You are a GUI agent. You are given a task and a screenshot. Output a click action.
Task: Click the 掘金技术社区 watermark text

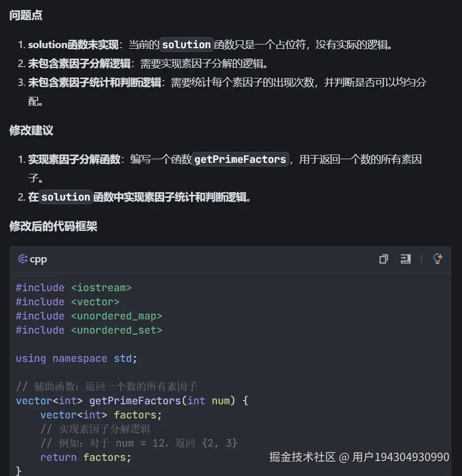click(x=302, y=457)
